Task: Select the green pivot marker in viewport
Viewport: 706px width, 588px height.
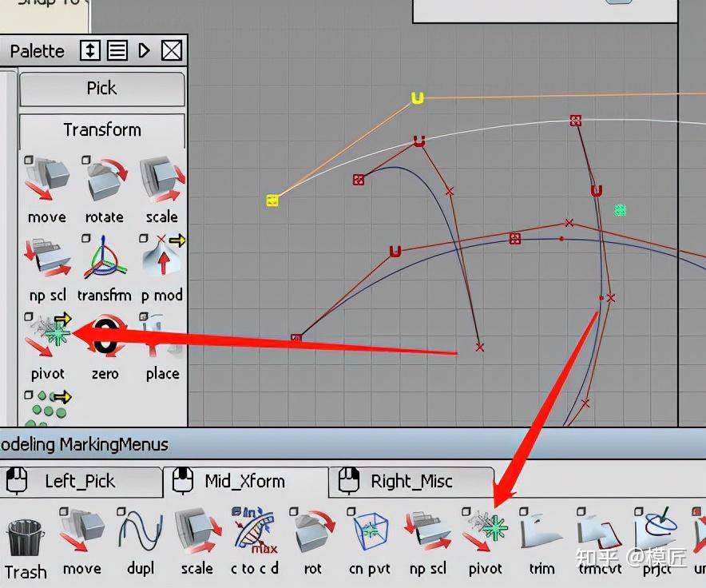Action: click(620, 210)
